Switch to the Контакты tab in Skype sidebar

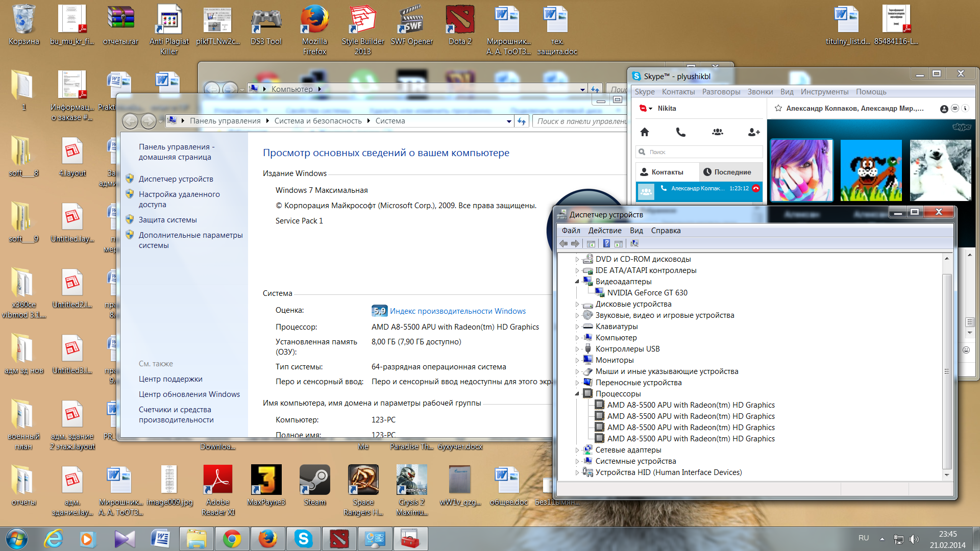tap(667, 172)
